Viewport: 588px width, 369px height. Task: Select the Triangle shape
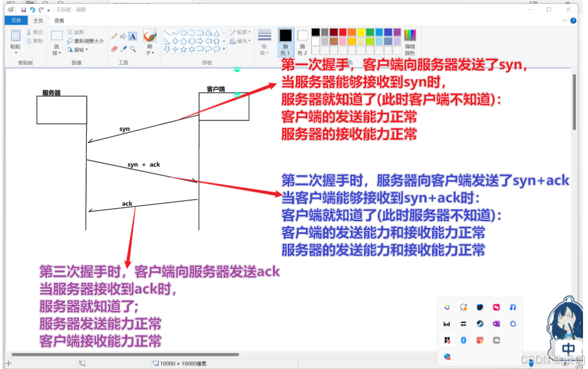[217, 33]
